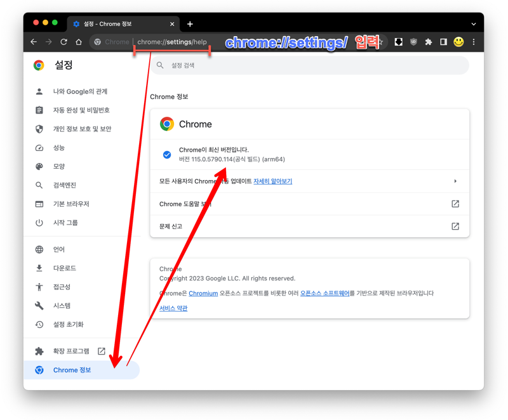This screenshot has width=508, height=420.
Task: Click the browser window icon beside 기본 브라우저
Action: pos(39,204)
